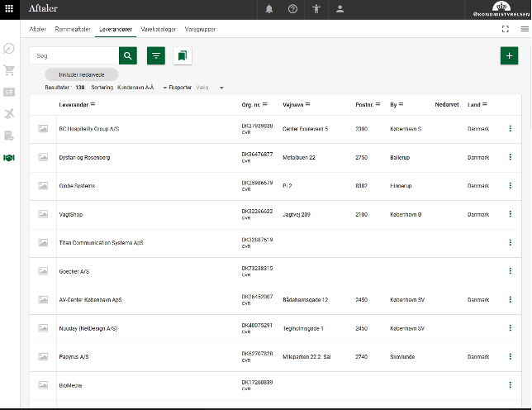This screenshot has width=532, height=410.
Task: Switch to the Varekataloger tab
Action: [x=158, y=29]
